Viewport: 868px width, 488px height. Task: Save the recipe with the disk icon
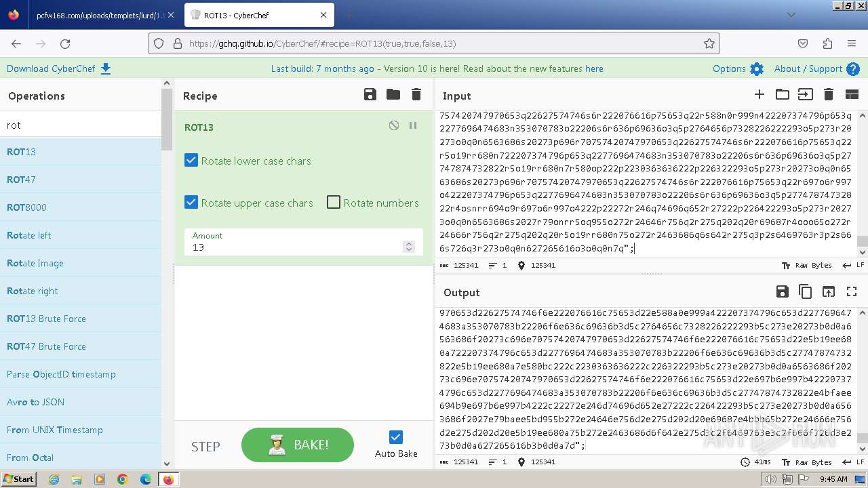(x=370, y=95)
